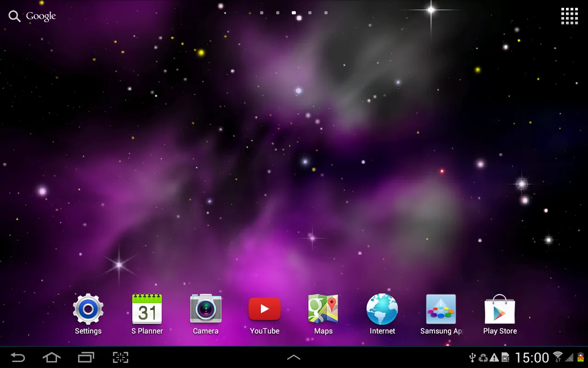Tap the Home navigation button
Screen dimensions: 588x368
point(51,357)
